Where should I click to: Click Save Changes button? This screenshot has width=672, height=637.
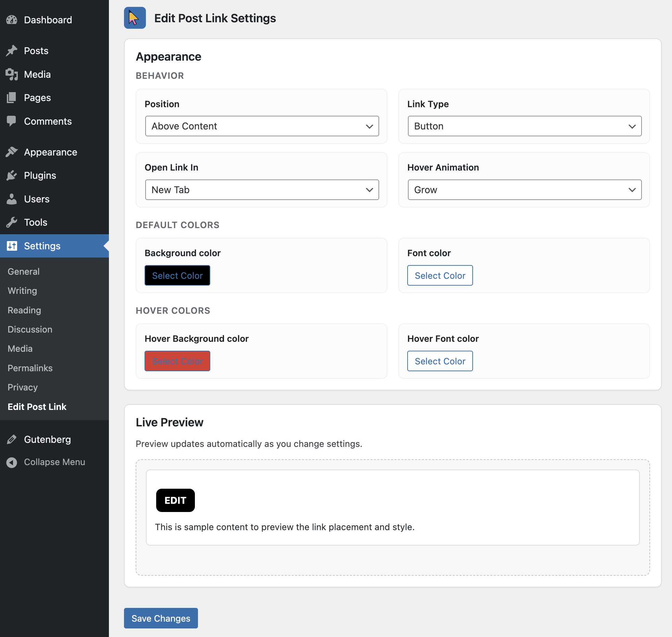(x=161, y=618)
